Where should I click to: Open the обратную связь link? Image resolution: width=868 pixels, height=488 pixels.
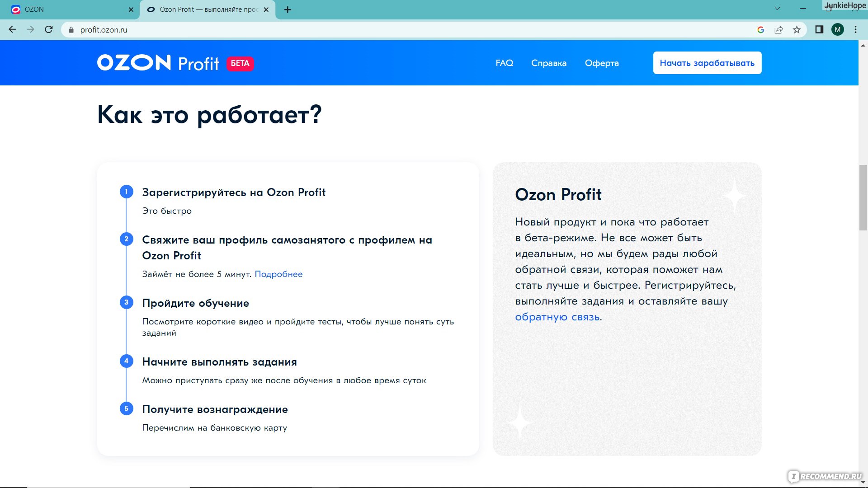(x=557, y=317)
